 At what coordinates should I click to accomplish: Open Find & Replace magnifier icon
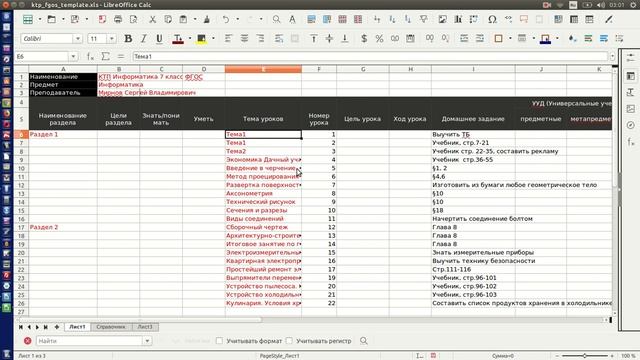(277, 19)
